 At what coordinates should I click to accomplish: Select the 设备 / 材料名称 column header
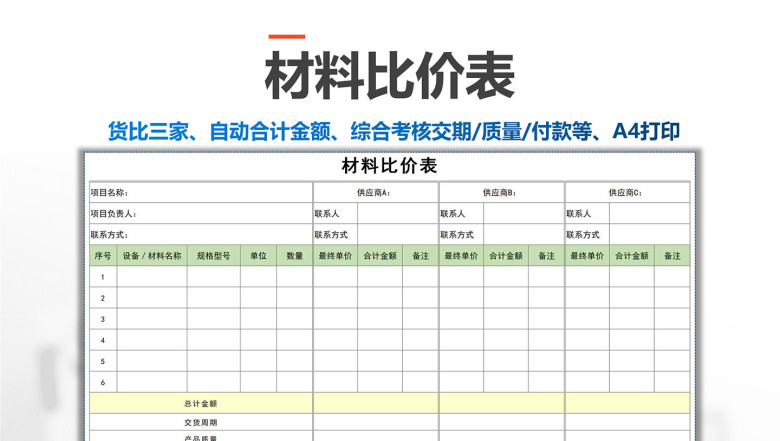(152, 256)
